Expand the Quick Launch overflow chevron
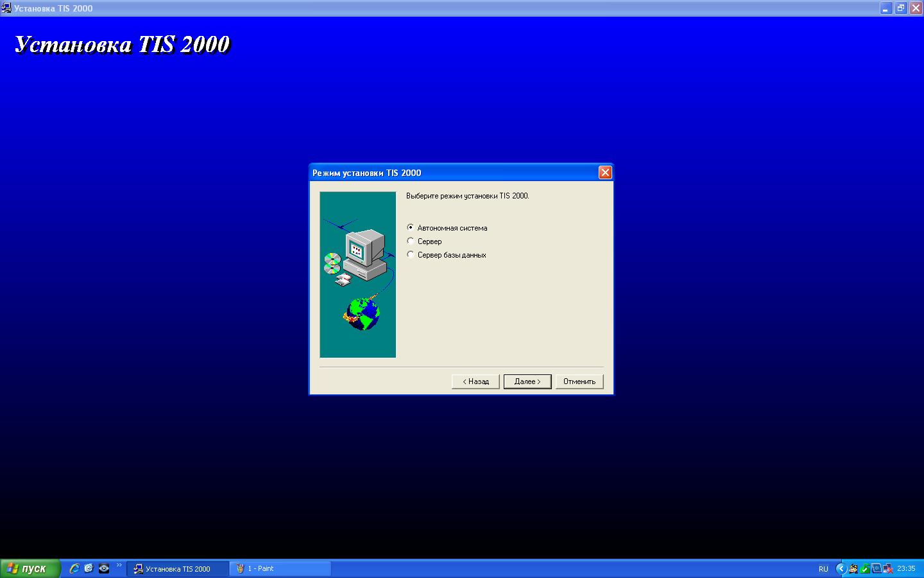 (x=119, y=566)
